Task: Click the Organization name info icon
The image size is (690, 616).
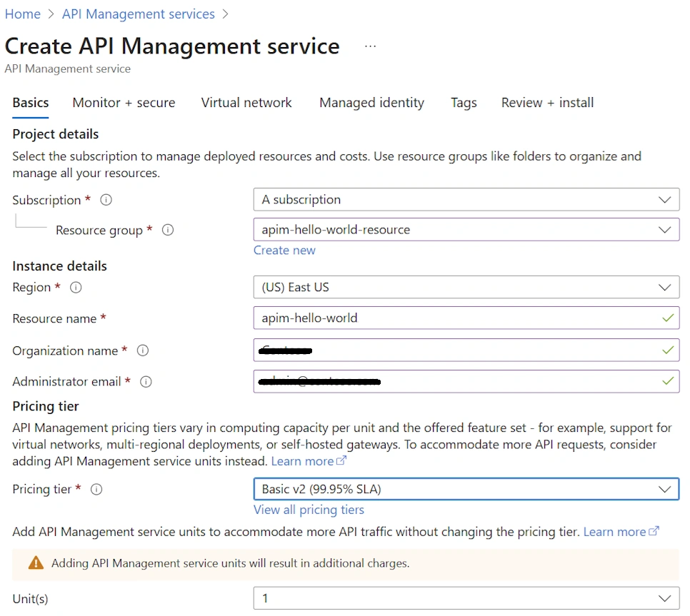Action: coord(143,350)
